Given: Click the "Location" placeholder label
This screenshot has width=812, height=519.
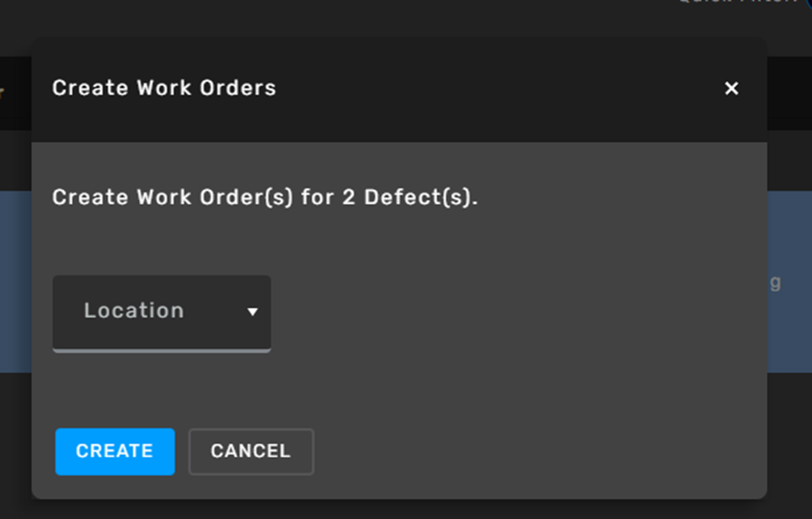Looking at the screenshot, I should click(x=134, y=311).
